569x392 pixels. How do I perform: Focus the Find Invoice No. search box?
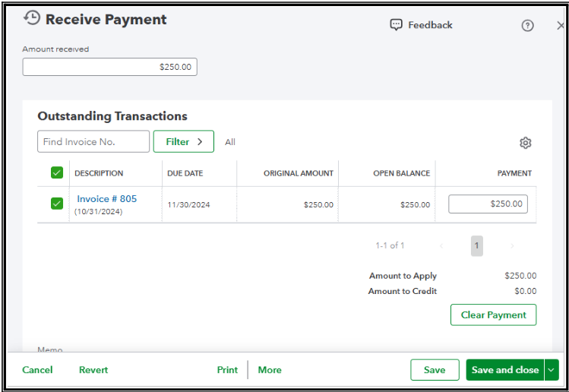coord(93,141)
